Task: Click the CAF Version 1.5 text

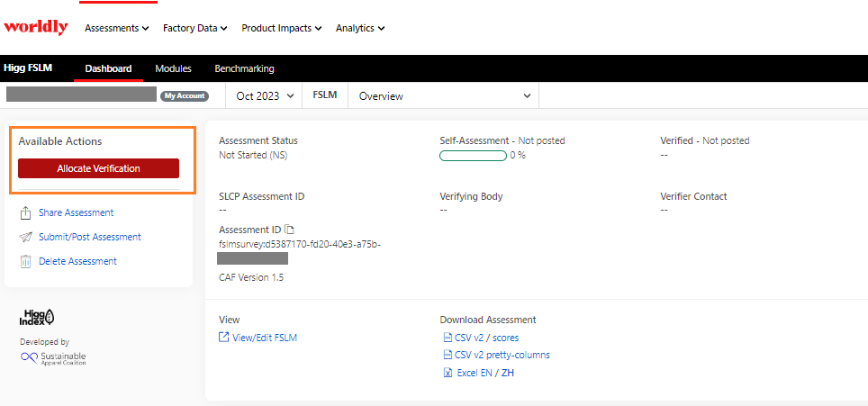Action: (251, 277)
